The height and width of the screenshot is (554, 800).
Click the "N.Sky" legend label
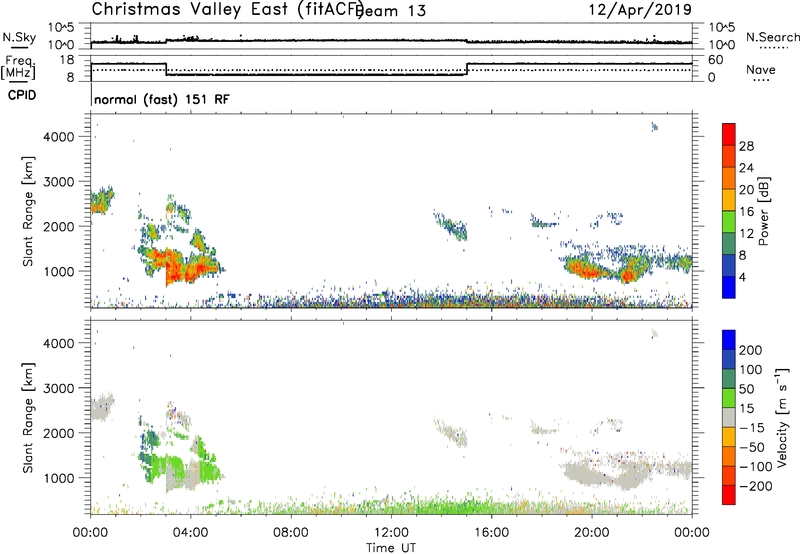click(19, 37)
